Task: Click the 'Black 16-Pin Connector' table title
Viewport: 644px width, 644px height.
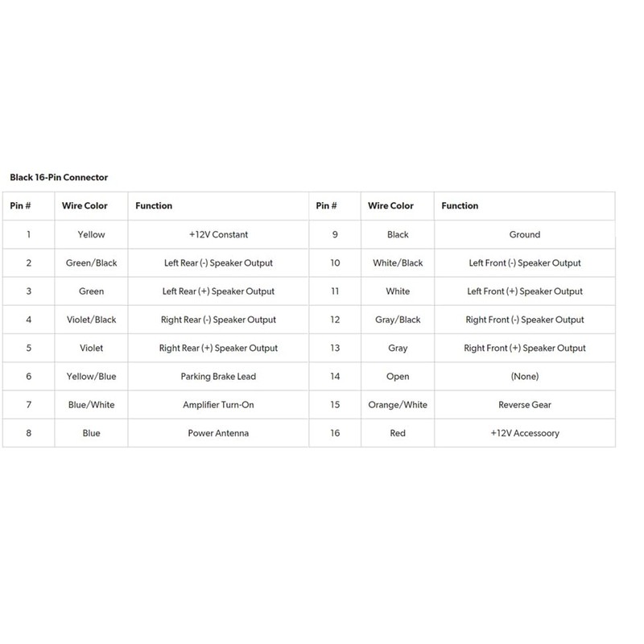Action: click(59, 176)
